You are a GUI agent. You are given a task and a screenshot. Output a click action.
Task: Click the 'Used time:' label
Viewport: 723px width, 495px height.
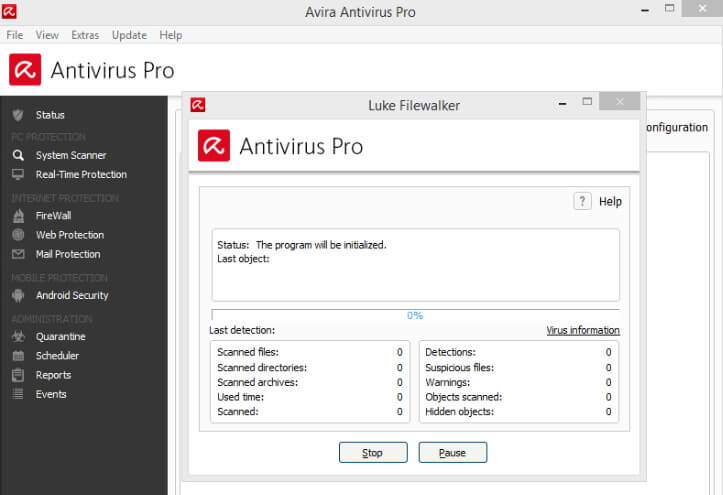click(x=241, y=397)
